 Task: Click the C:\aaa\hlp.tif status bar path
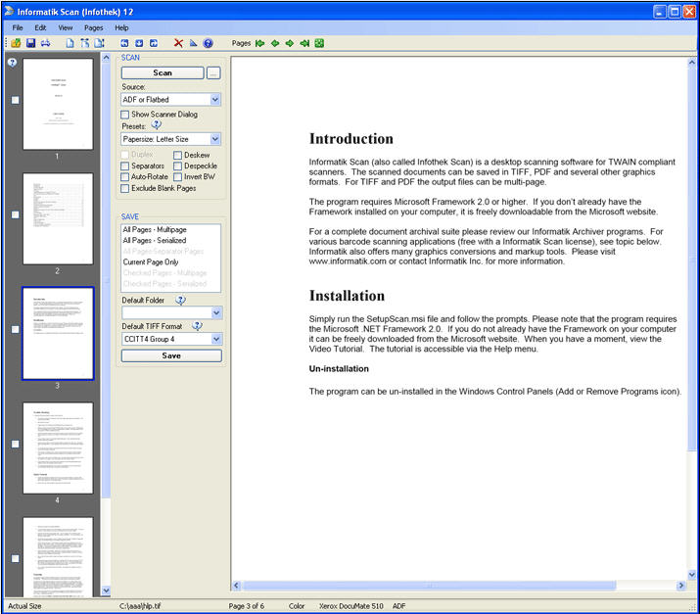coord(140,606)
